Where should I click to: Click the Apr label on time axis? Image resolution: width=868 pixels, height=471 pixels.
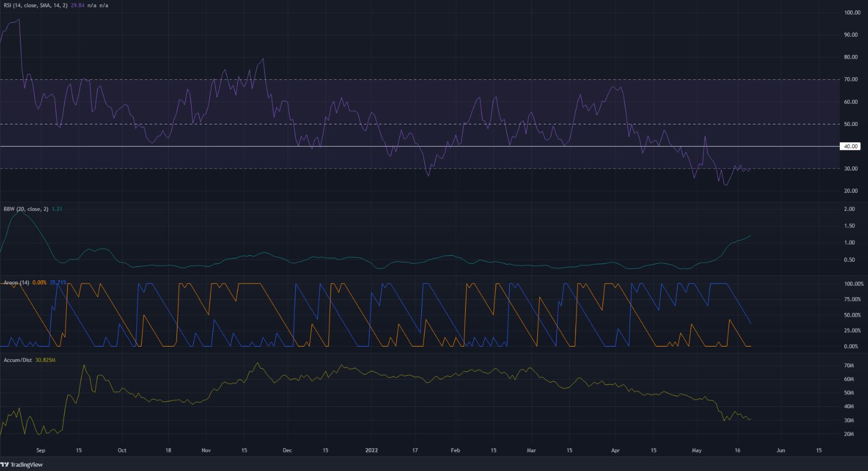tap(615, 450)
